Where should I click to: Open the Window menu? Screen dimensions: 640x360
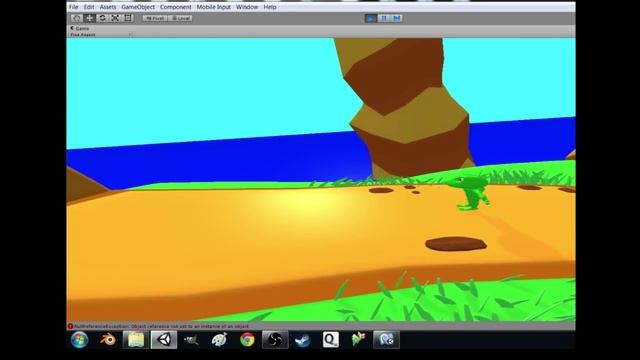247,7
